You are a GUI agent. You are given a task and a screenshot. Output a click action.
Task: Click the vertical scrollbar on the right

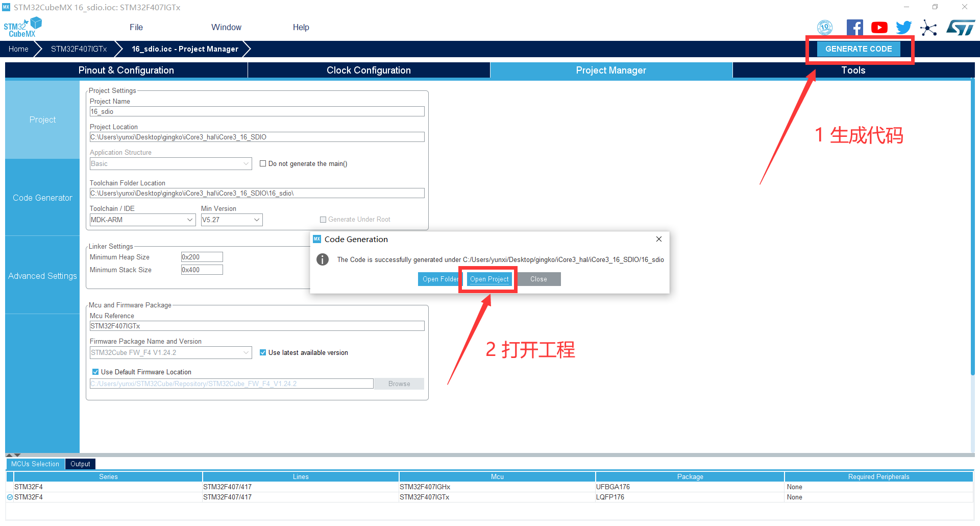tap(972, 230)
